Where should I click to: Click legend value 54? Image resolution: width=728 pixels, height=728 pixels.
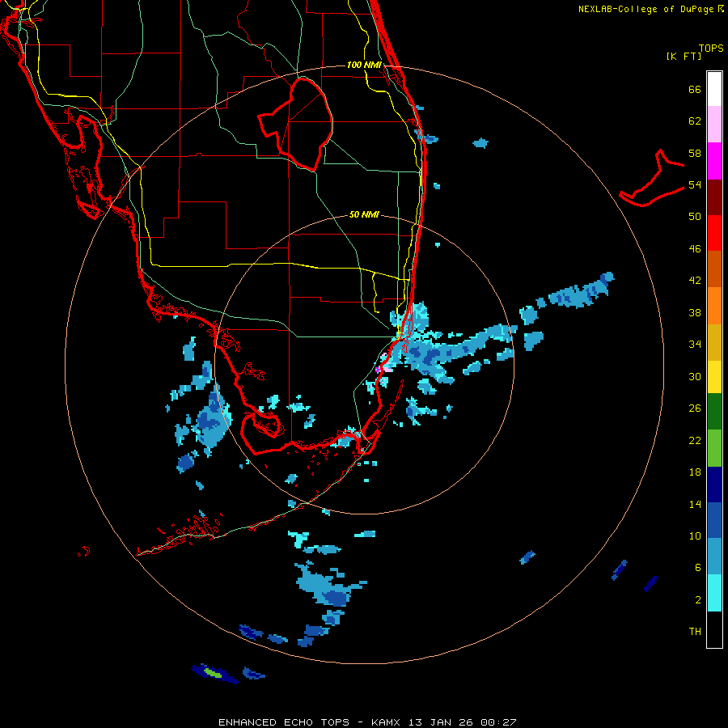(695, 184)
